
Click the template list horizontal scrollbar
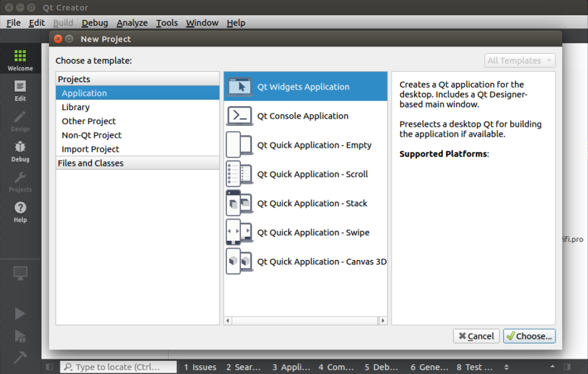tap(305, 321)
